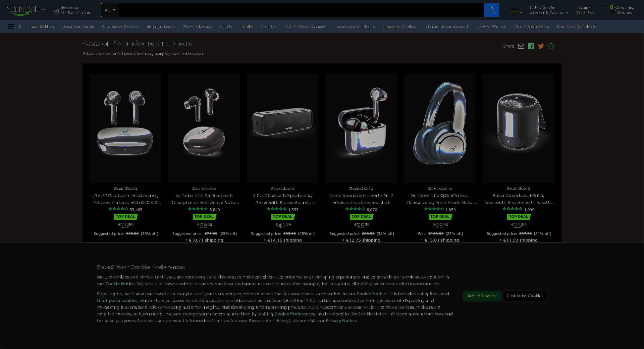The width and height of the screenshot is (644, 349).
Task: Open the All search category dropdown
Action: click(x=110, y=10)
